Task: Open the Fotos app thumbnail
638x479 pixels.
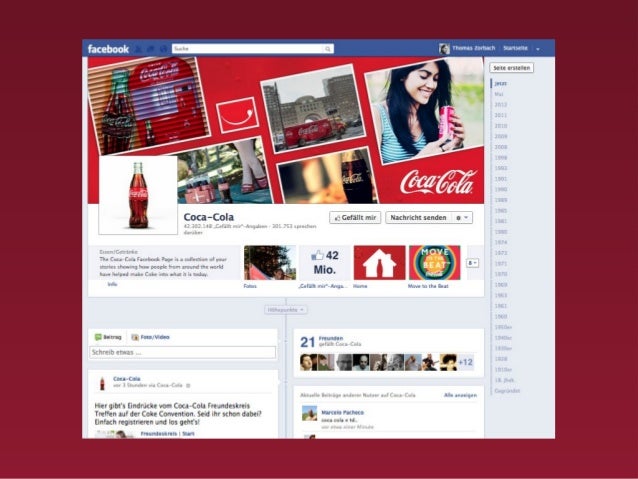Action: [270, 262]
